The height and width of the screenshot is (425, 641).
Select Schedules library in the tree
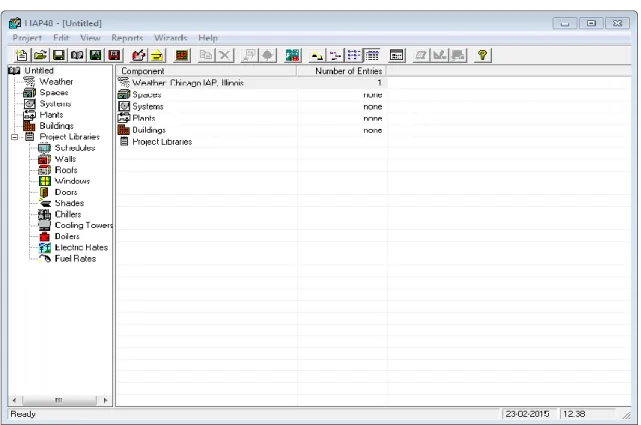(75, 148)
